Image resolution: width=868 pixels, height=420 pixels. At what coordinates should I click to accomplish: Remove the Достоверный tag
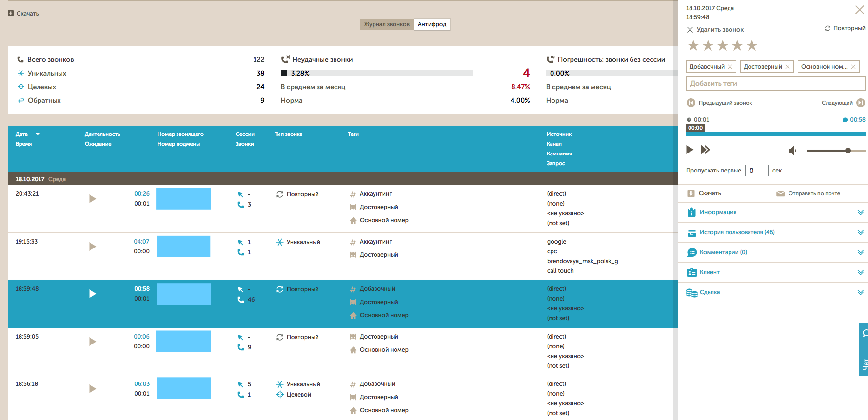point(788,67)
